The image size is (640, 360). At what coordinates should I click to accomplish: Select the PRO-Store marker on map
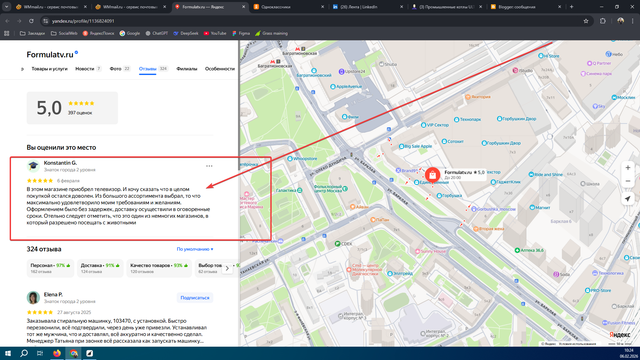(598, 291)
